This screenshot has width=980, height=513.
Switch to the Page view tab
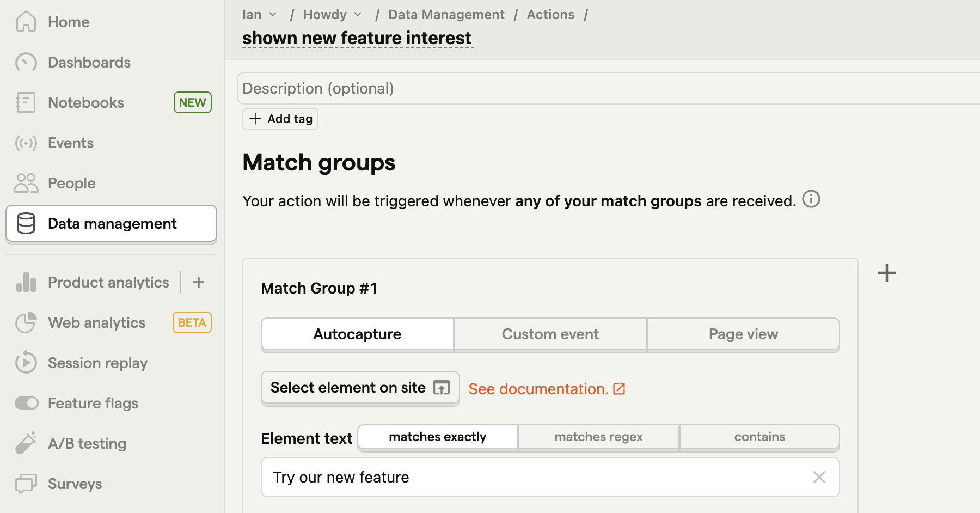pos(743,334)
